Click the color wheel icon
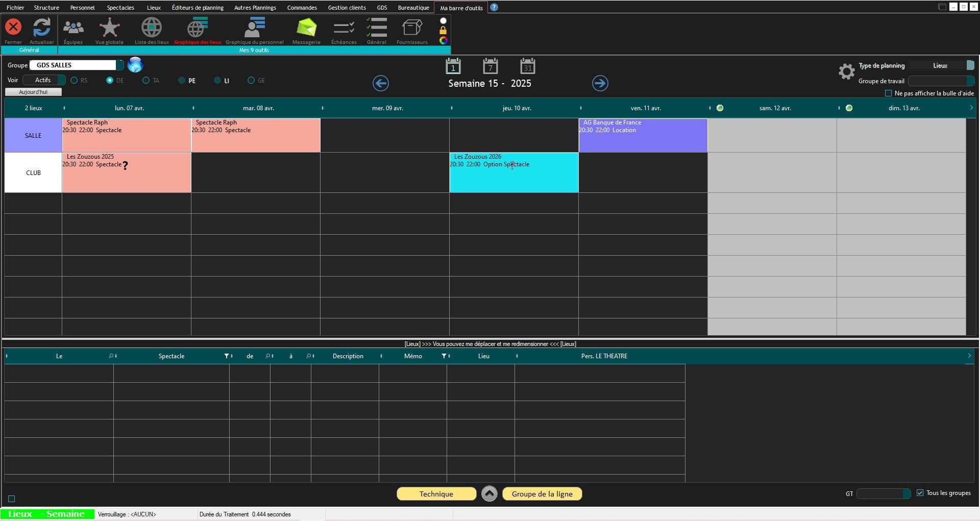The image size is (980, 521). point(443,40)
